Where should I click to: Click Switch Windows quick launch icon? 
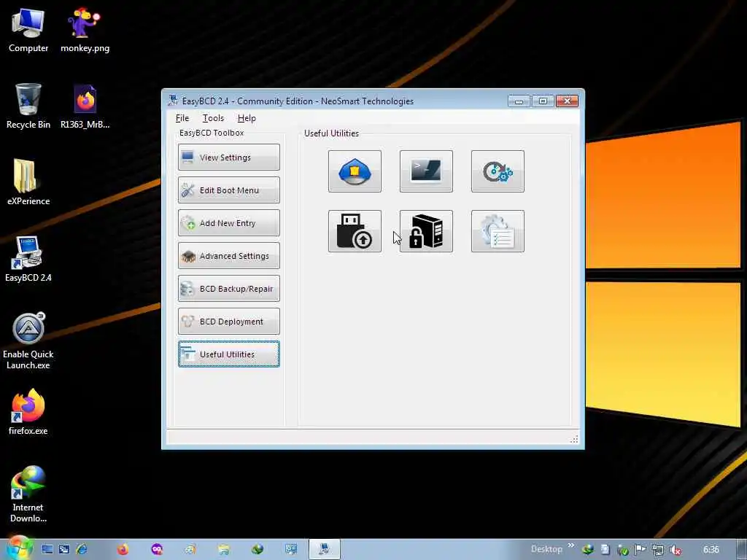point(64,550)
